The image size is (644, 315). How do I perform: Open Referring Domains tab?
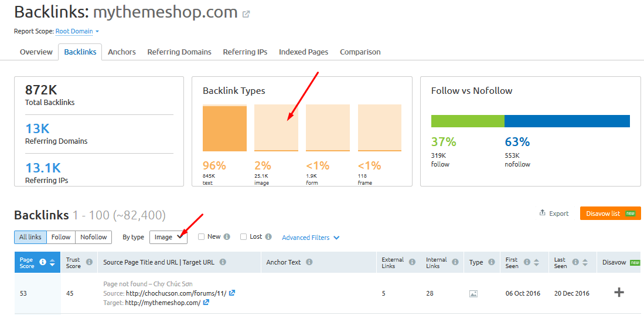(x=179, y=52)
